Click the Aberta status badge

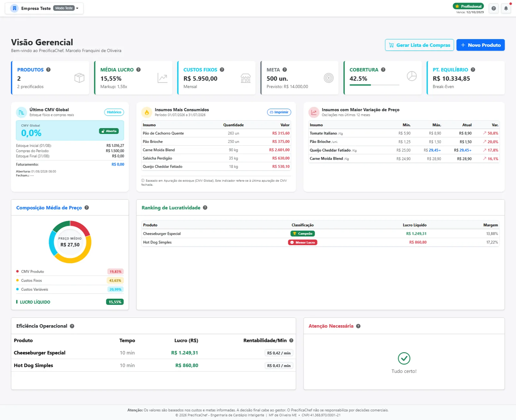coord(109,131)
